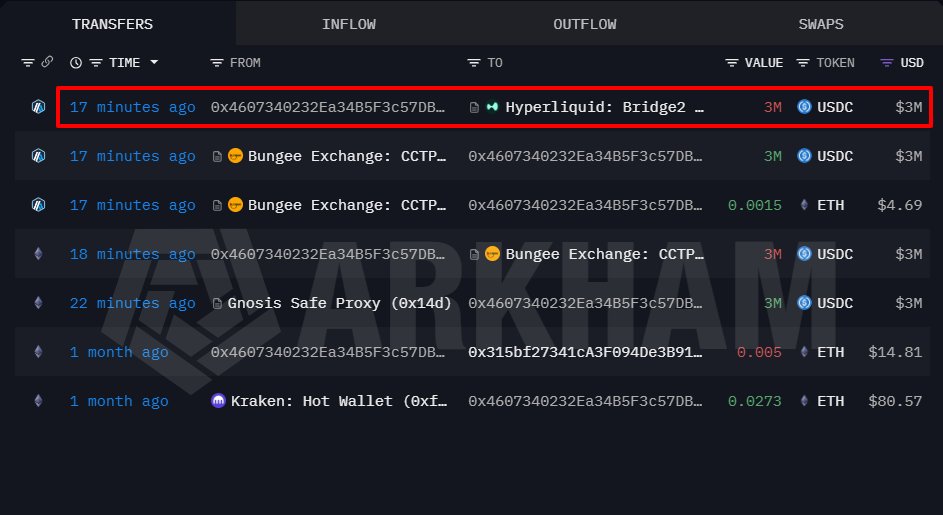Screen dimensions: 943x515
Task: Open the FROM column filter
Action: pyautogui.click(x=217, y=63)
